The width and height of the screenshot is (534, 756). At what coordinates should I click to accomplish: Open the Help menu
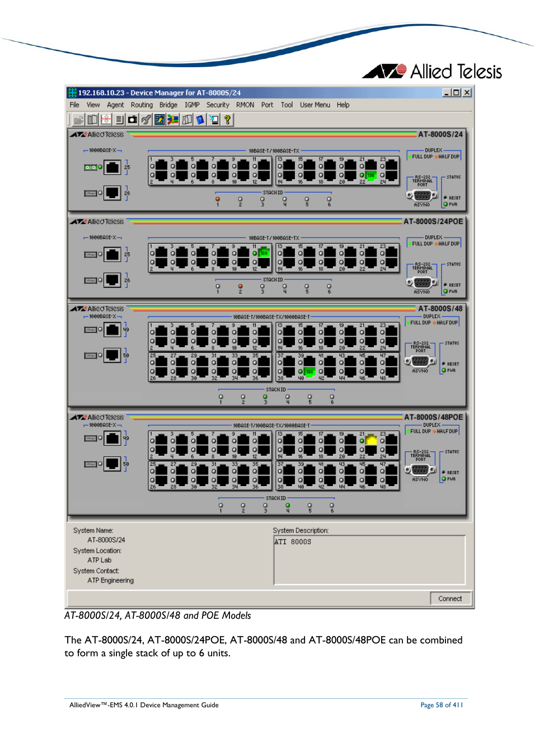[343, 105]
